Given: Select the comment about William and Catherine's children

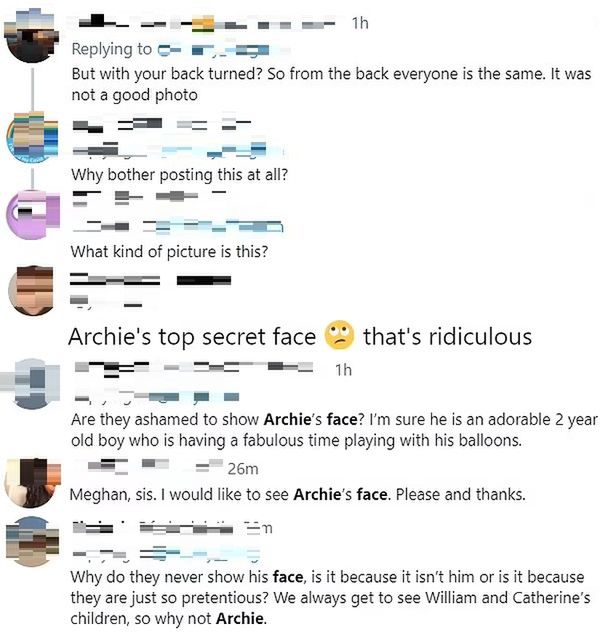Looking at the screenshot, I should click(x=330, y=597).
